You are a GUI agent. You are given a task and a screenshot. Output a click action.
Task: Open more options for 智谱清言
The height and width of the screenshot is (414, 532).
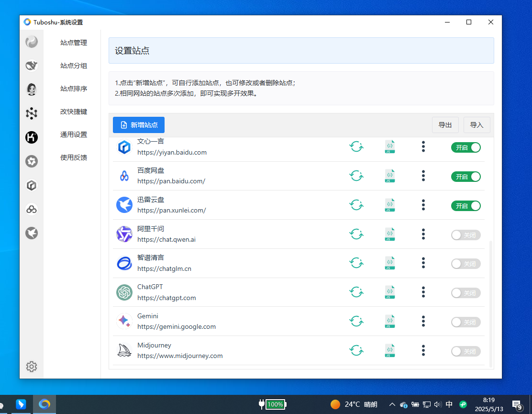(423, 263)
